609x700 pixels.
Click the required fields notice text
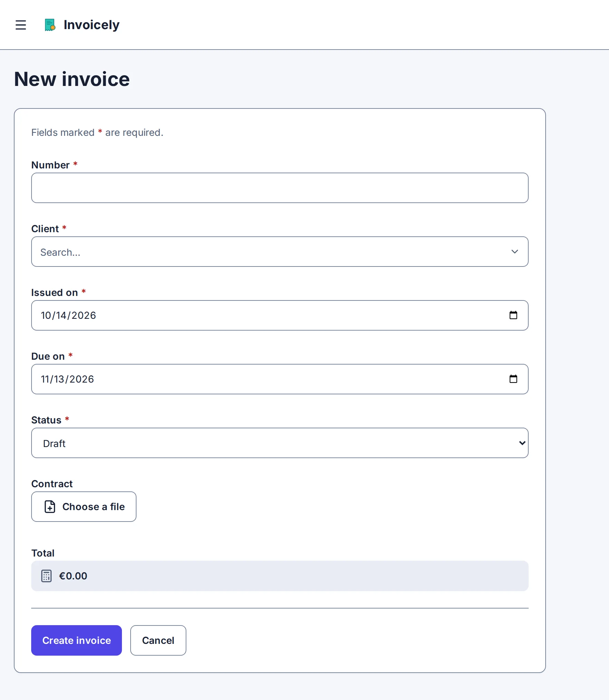click(97, 132)
